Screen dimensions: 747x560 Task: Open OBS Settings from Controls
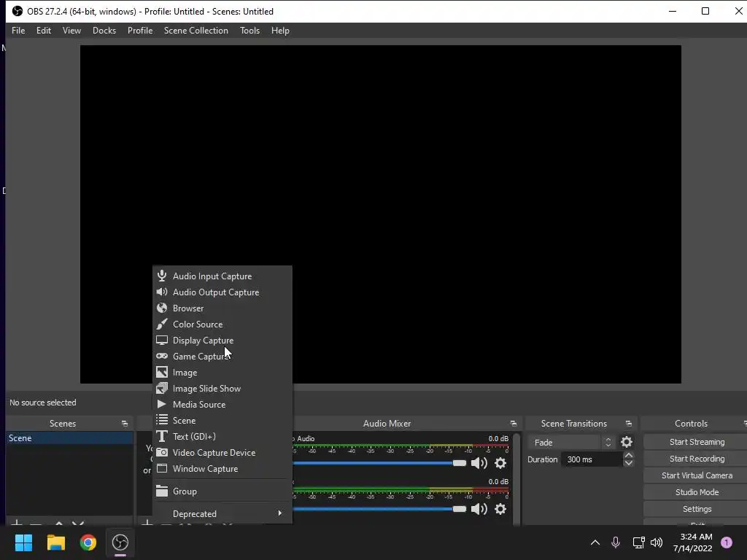pos(697,509)
